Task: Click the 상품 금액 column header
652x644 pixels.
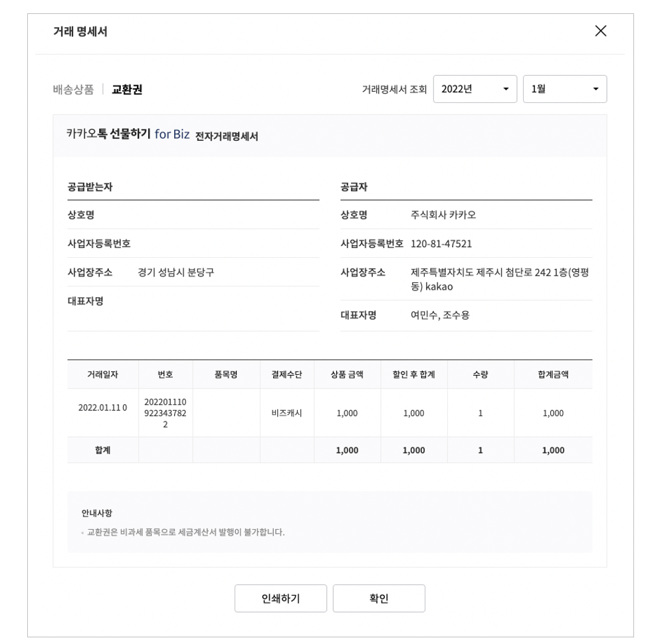Action: point(347,375)
